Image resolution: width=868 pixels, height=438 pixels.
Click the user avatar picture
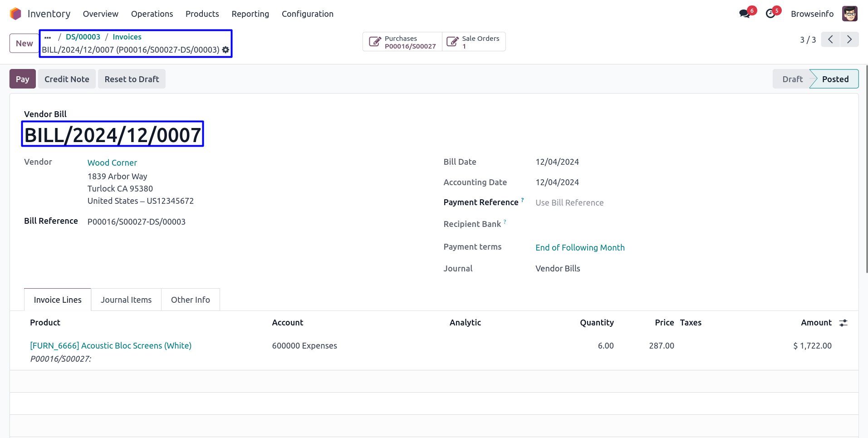pyautogui.click(x=849, y=14)
